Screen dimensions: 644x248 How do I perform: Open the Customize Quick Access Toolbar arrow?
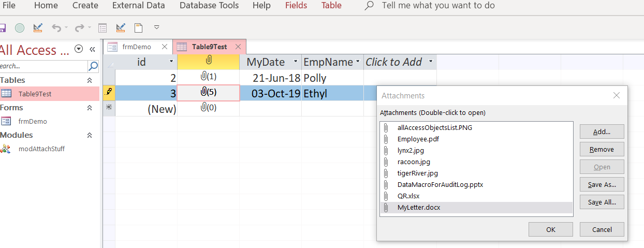[x=156, y=27]
